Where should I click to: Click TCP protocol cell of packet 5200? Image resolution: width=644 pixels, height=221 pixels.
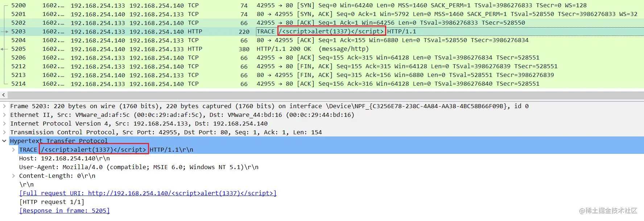(193, 5)
